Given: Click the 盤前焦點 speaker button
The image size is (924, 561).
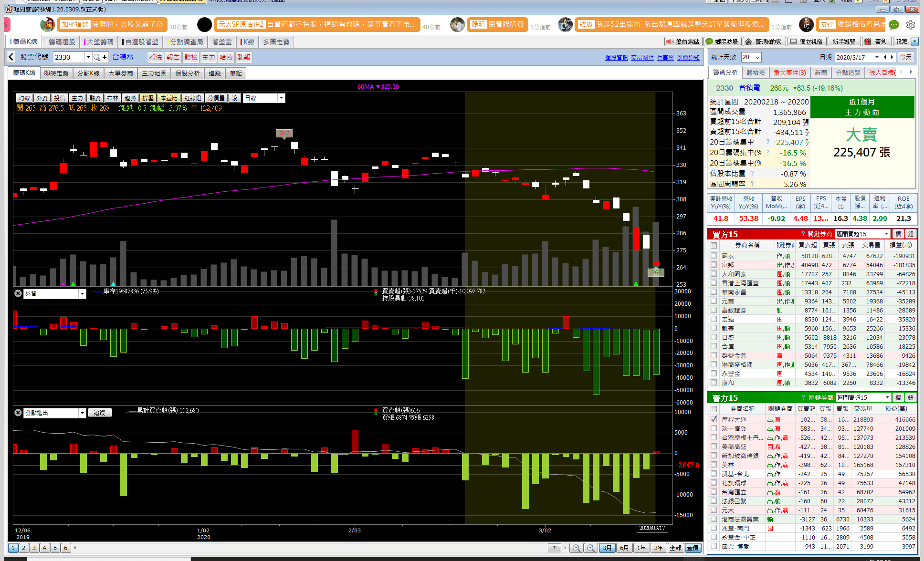Looking at the screenshot, I should coord(683,42).
